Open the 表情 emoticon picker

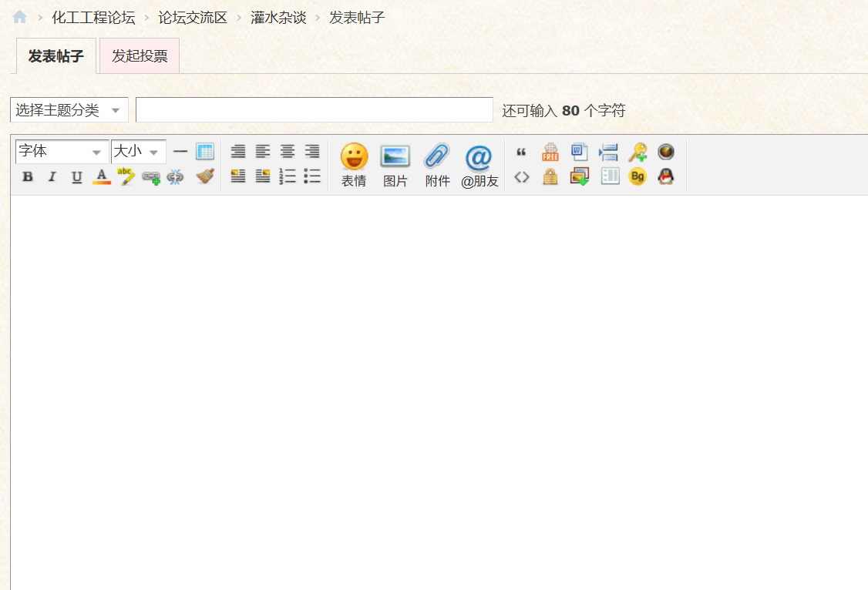(354, 165)
